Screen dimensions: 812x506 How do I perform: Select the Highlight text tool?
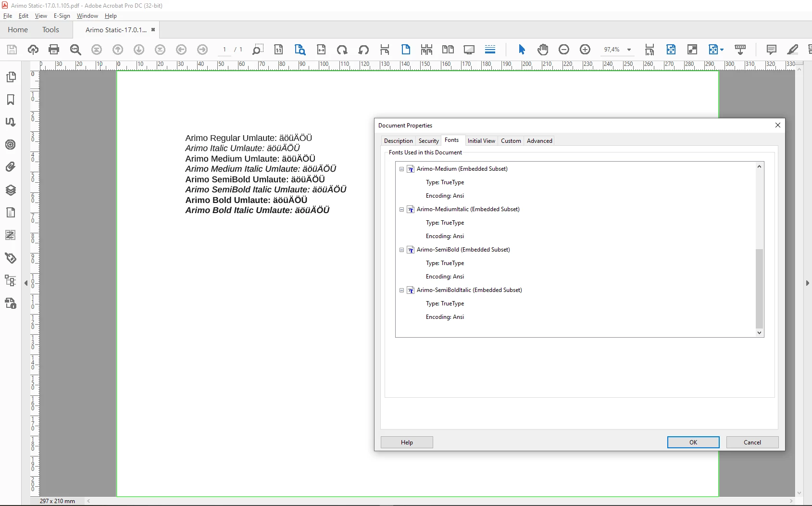coord(793,50)
